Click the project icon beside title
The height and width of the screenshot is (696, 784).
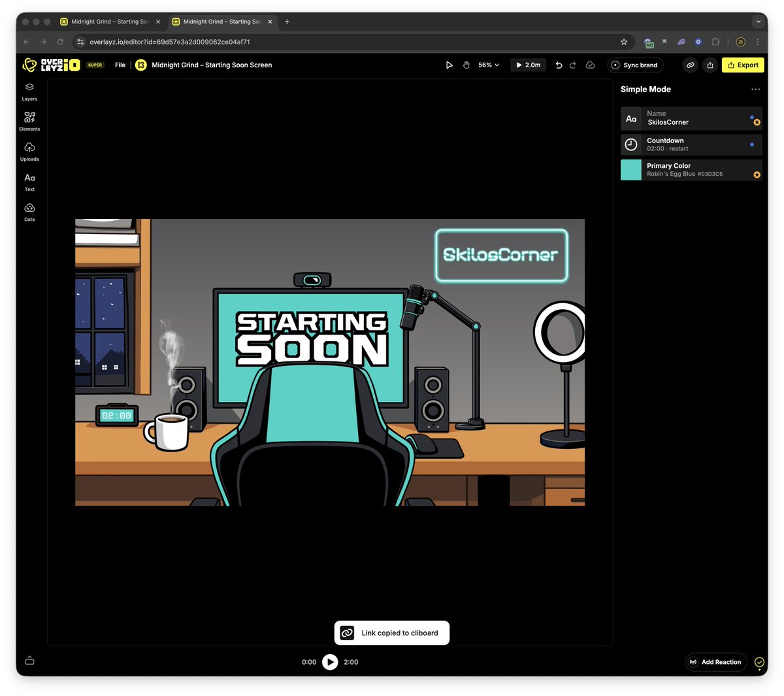click(x=141, y=65)
